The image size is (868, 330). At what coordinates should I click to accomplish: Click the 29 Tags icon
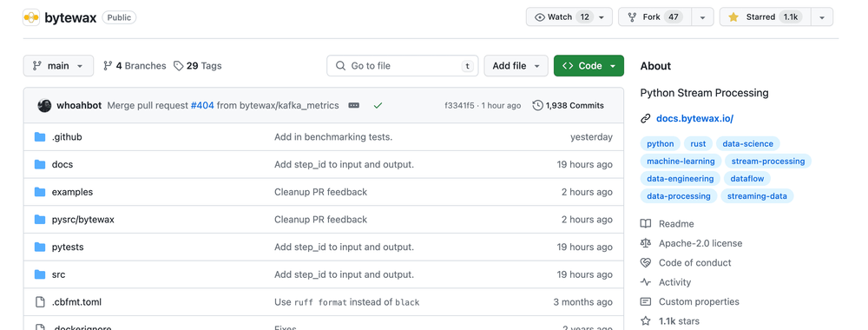click(178, 66)
